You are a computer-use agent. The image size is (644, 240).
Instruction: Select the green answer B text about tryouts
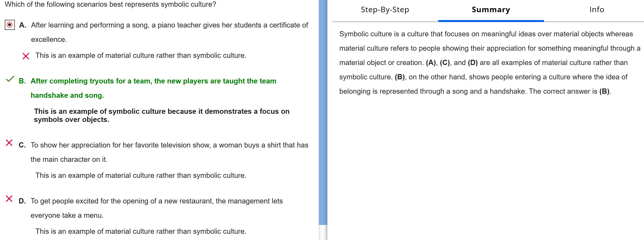(x=153, y=81)
